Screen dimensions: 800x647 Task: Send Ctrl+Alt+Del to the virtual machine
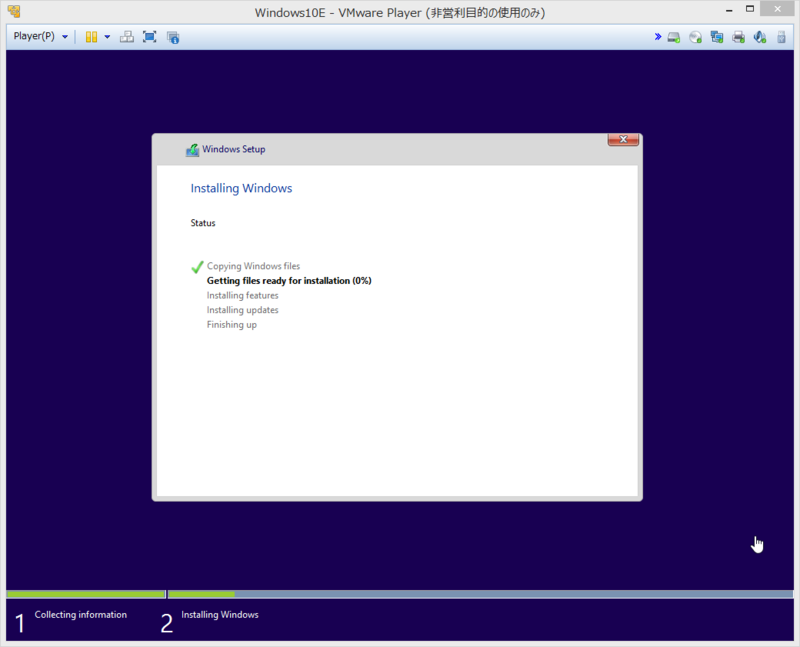coord(127,37)
